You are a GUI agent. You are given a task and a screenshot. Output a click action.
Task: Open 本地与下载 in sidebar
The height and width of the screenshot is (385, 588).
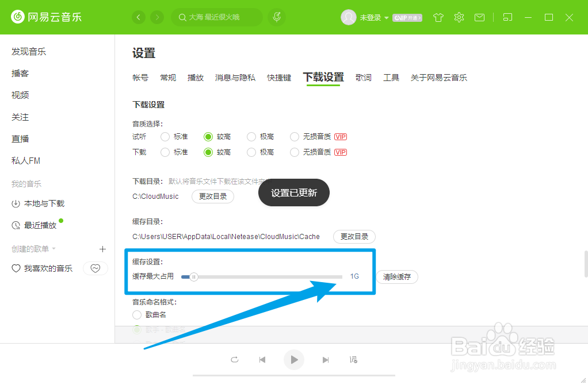tap(38, 203)
